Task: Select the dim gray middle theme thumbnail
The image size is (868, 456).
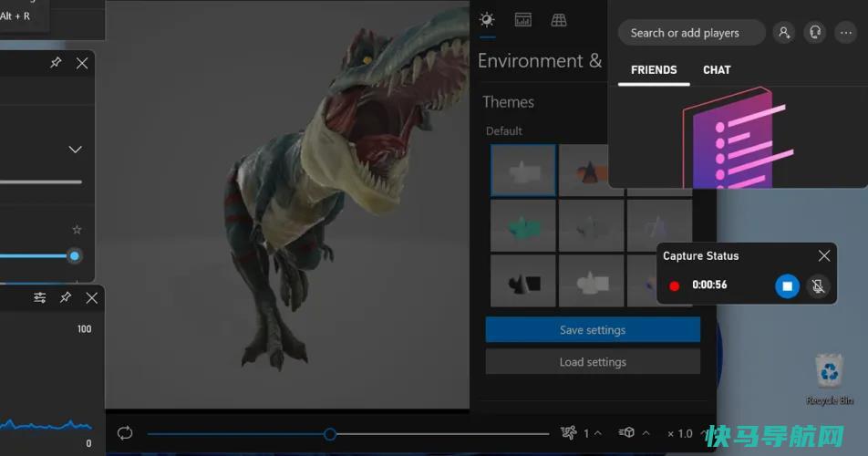Action: 591,226
